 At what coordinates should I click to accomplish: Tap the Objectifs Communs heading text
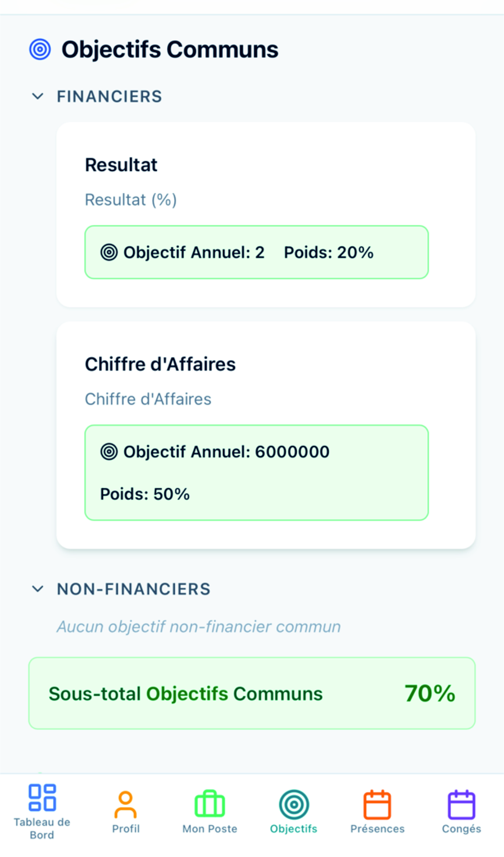tap(170, 50)
